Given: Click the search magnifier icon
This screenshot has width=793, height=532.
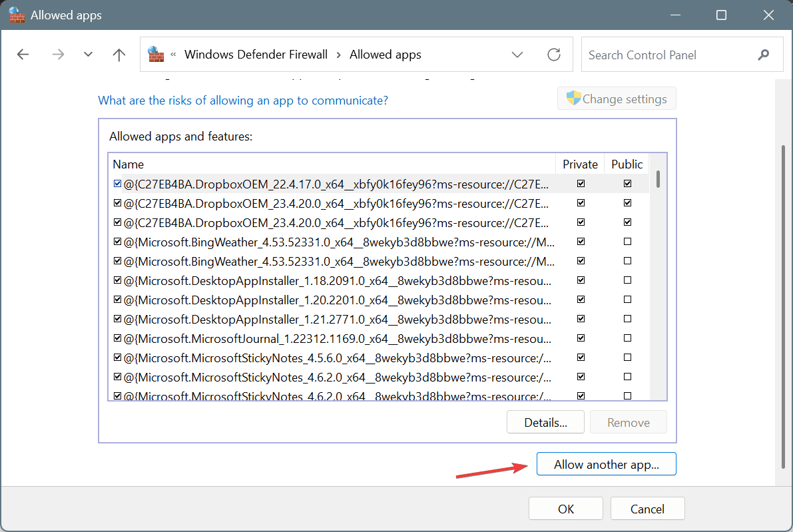Looking at the screenshot, I should pos(764,55).
